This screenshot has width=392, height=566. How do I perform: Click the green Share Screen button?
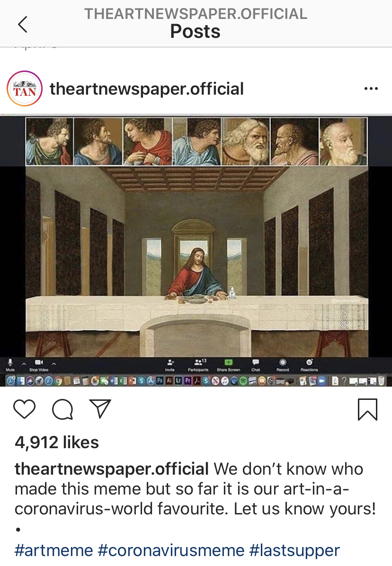point(229,364)
